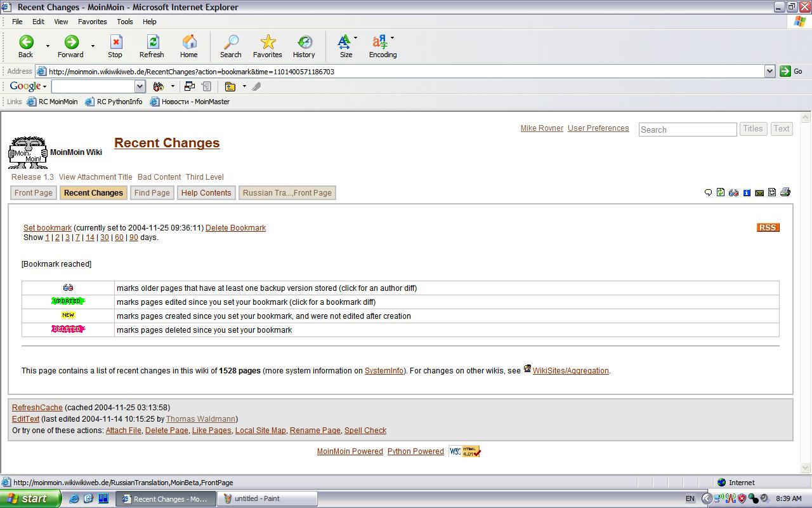This screenshot has width=812, height=508.
Task: Switch to Find Page wiki tab
Action: point(152,193)
